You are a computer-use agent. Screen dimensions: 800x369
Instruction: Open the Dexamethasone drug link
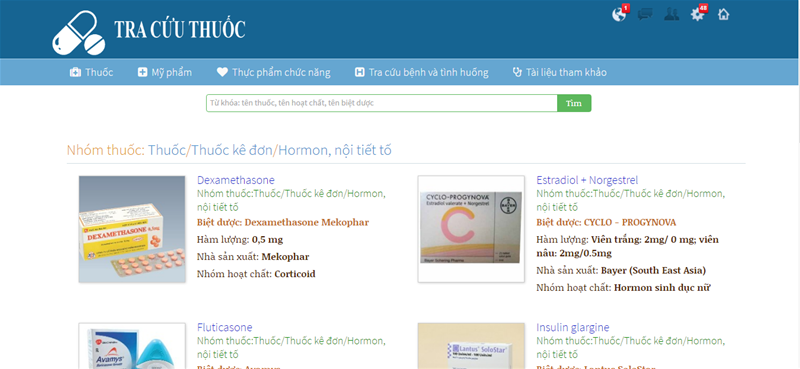point(236,180)
